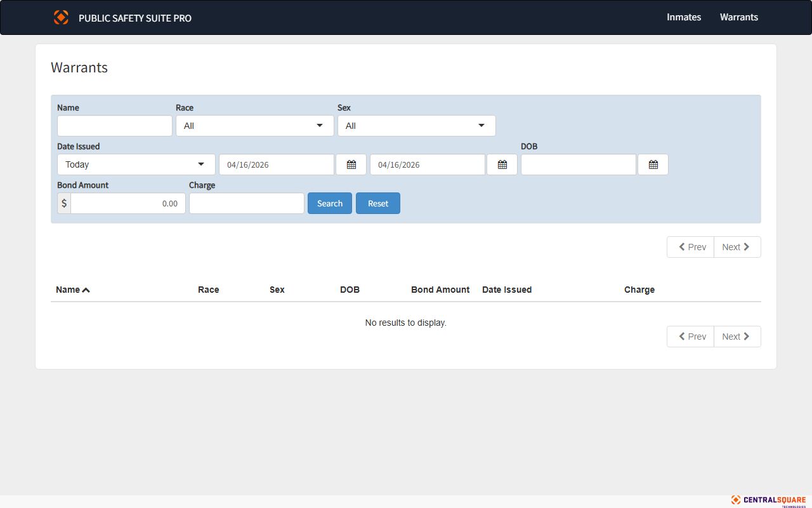Expand the Sex dropdown
Viewport: 812px width, 508px height.
(x=416, y=126)
